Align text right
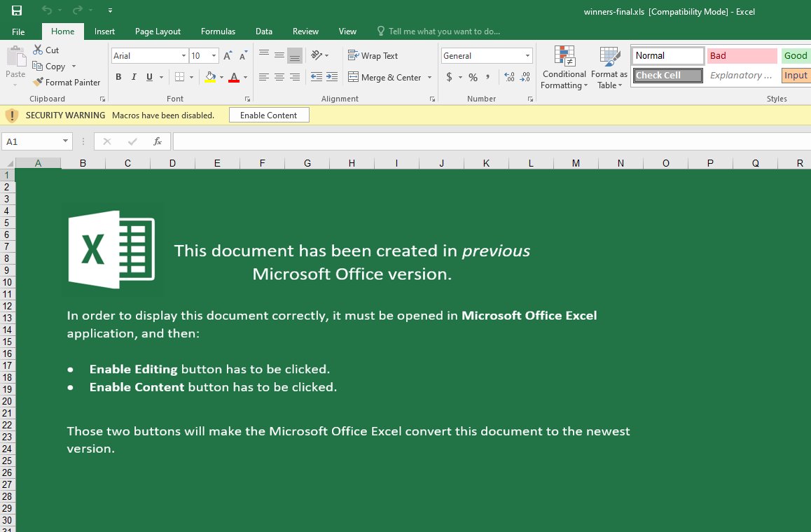Image resolution: width=811 pixels, height=532 pixels. pos(295,77)
